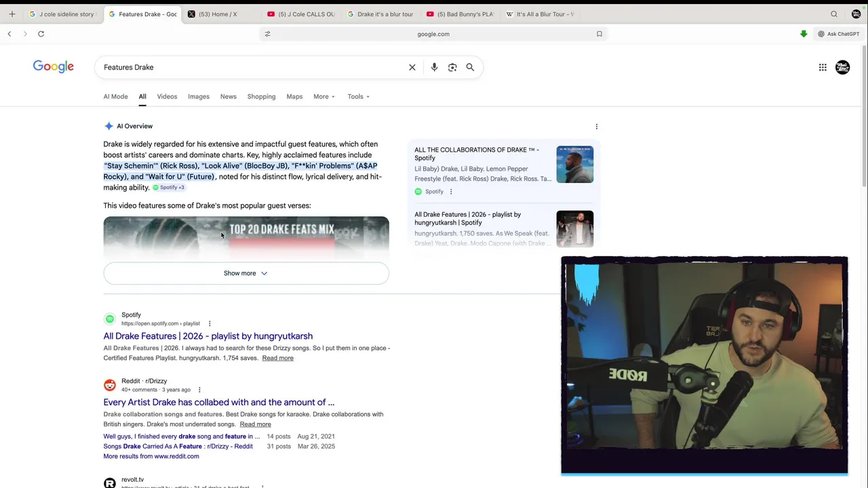Select Maps search filter
This screenshot has width=868, height=488.
[294, 96]
